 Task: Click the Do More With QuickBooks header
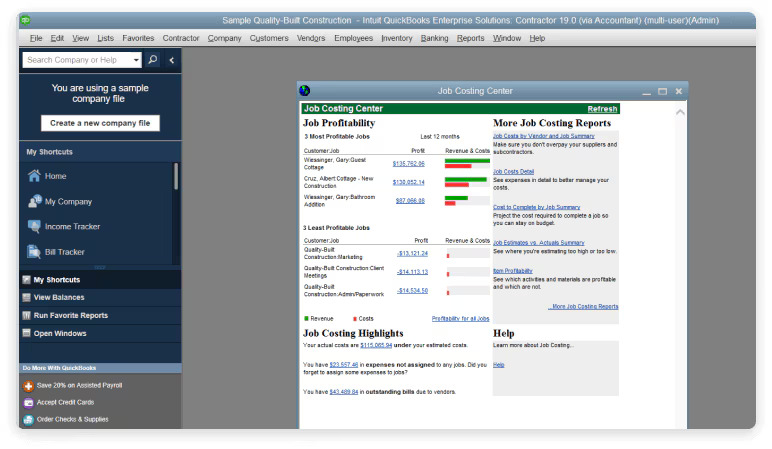click(x=100, y=368)
